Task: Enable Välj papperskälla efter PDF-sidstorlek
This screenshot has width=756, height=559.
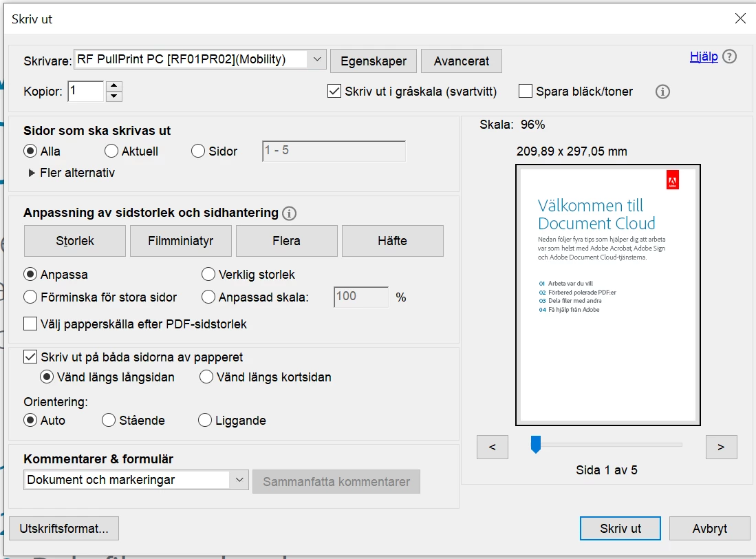Action: pyautogui.click(x=30, y=324)
